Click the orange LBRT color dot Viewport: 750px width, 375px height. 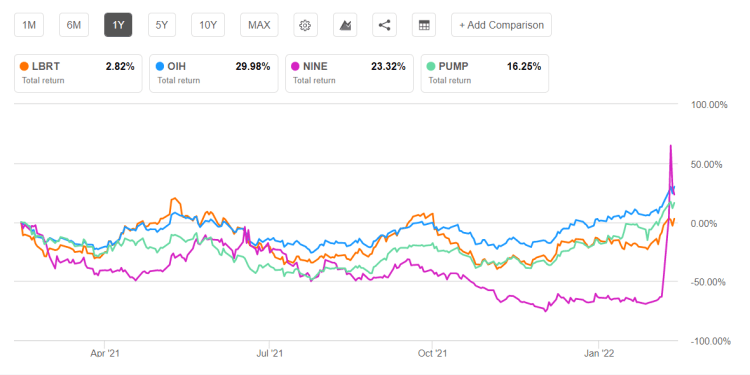tap(25, 66)
